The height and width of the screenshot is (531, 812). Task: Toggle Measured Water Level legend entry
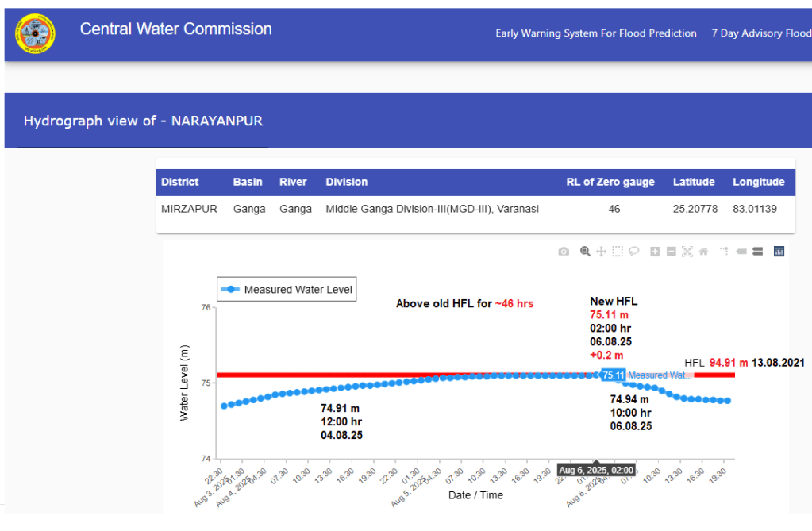click(287, 290)
